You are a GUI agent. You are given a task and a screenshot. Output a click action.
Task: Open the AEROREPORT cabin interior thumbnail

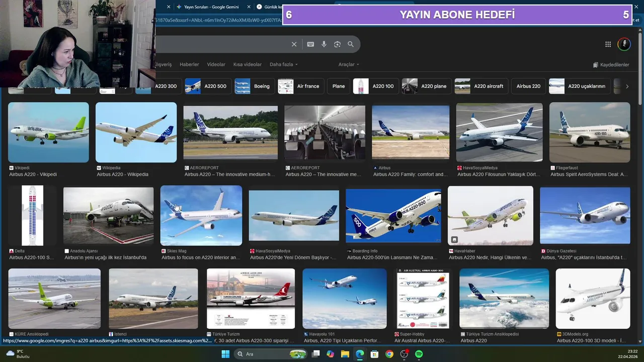325,133
